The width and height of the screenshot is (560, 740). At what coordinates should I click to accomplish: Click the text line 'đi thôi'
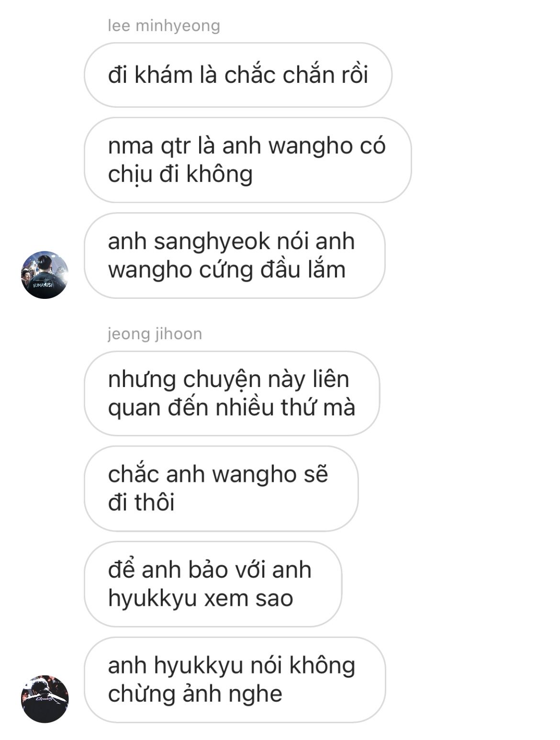pos(141,503)
